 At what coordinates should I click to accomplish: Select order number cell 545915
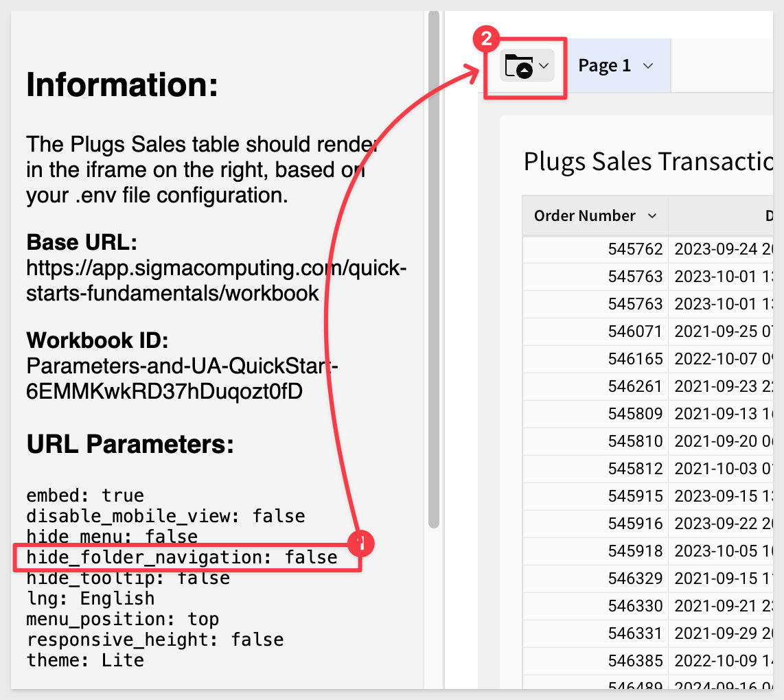click(595, 496)
